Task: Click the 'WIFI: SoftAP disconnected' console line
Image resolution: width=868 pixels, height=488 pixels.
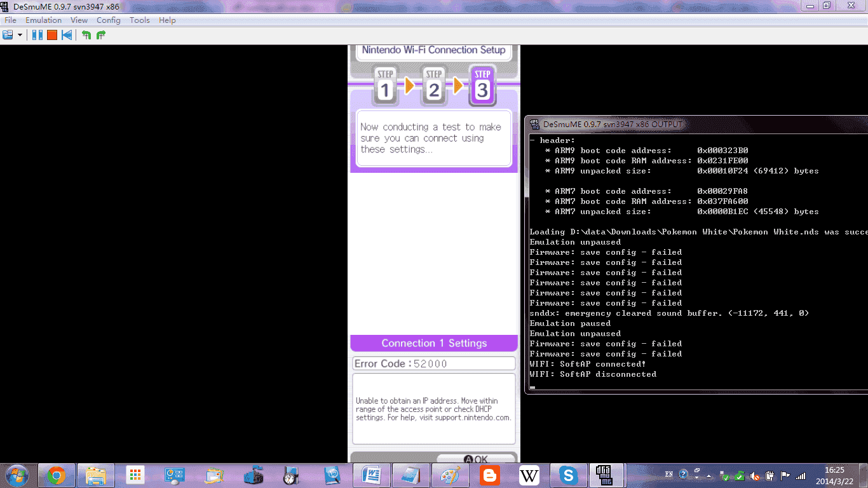Action: pos(593,374)
